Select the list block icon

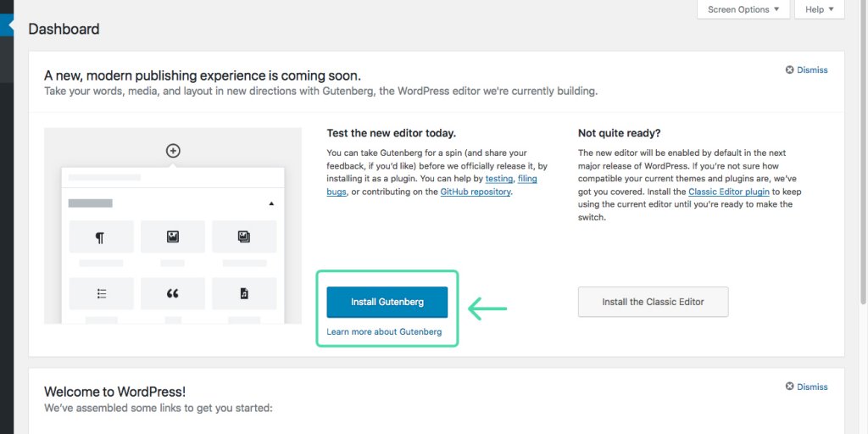(x=102, y=293)
